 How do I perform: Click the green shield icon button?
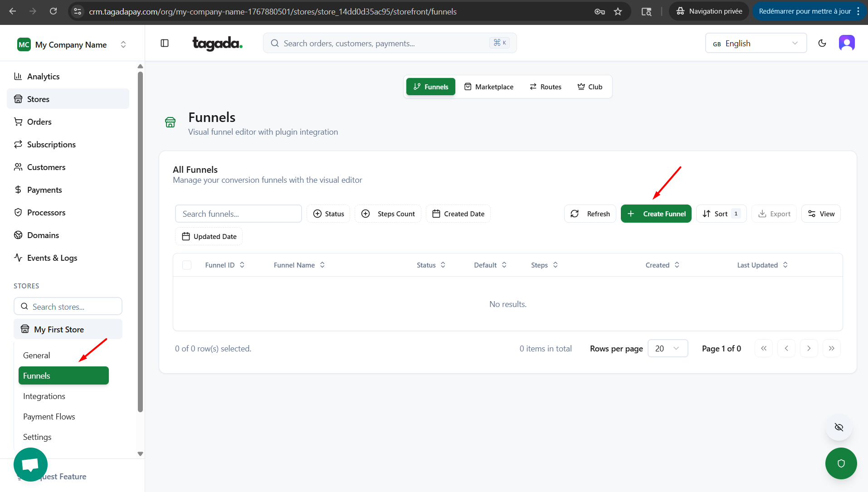tap(841, 463)
